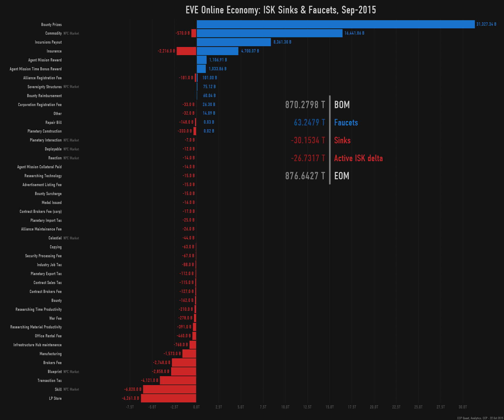Select the 'Bounty Surcharge' label
This screenshot has height=420, width=504.
coord(48,194)
